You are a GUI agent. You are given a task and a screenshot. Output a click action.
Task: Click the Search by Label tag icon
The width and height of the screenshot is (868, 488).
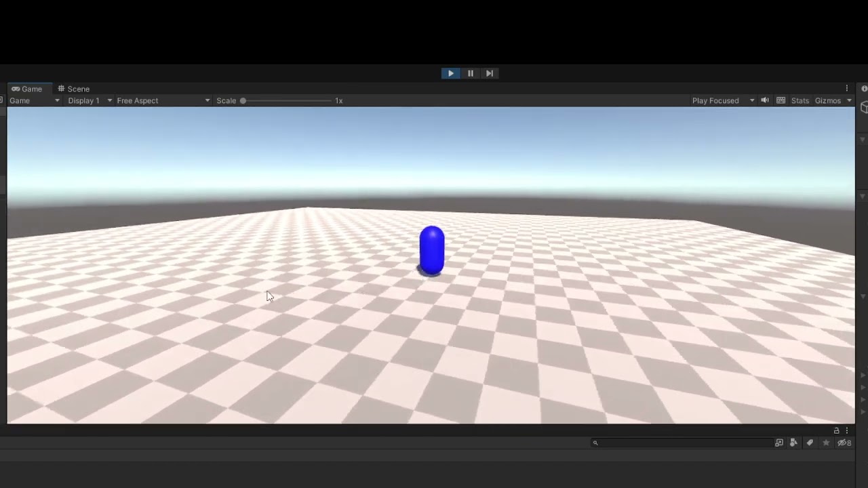point(810,443)
